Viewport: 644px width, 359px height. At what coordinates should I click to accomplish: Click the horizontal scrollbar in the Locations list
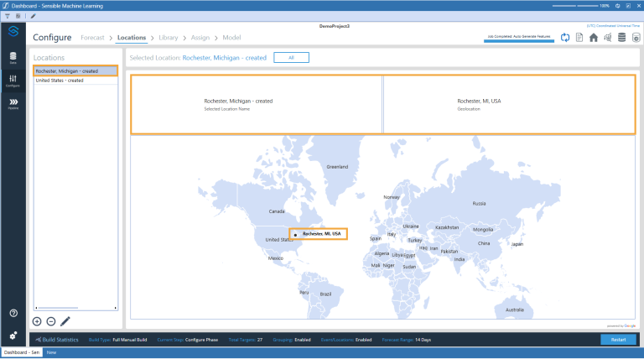point(59,308)
